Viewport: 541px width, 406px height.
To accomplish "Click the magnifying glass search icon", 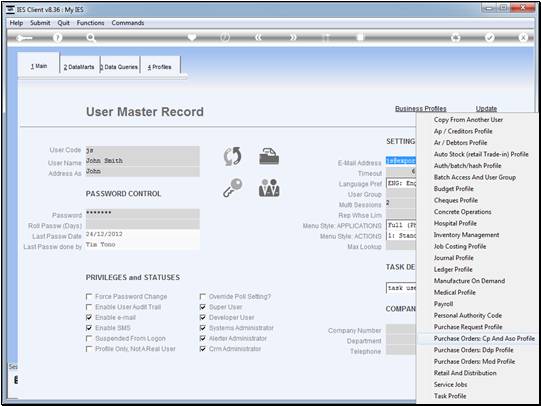I will pyautogui.click(x=91, y=38).
